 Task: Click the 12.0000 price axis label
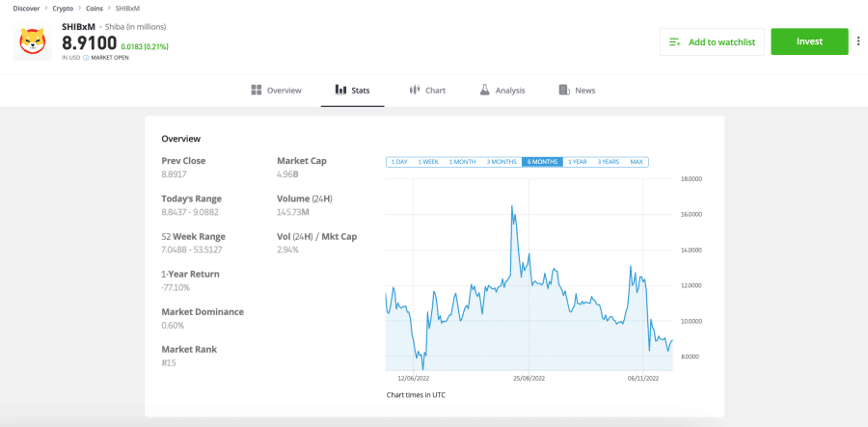(691, 285)
